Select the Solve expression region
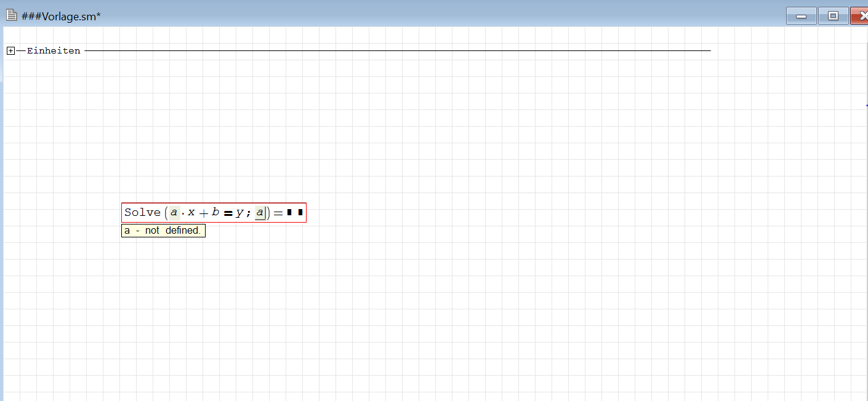Viewport: 868px width, 401px height. [x=214, y=212]
